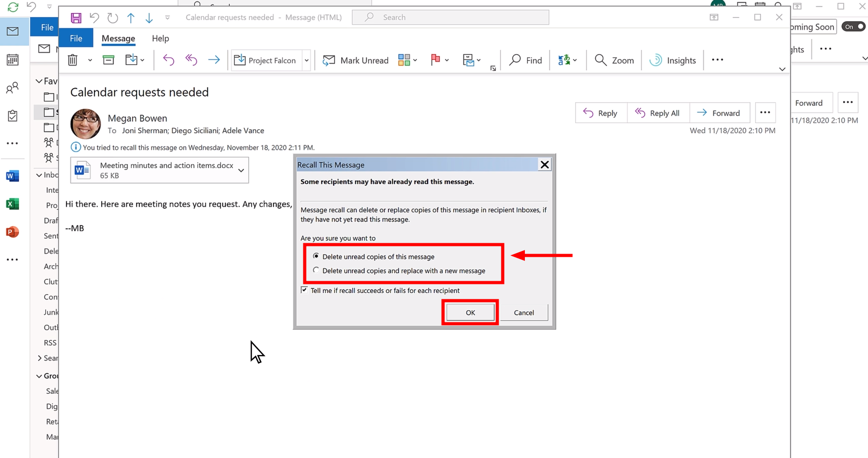
Task: Open the Help tab
Action: [x=160, y=38]
